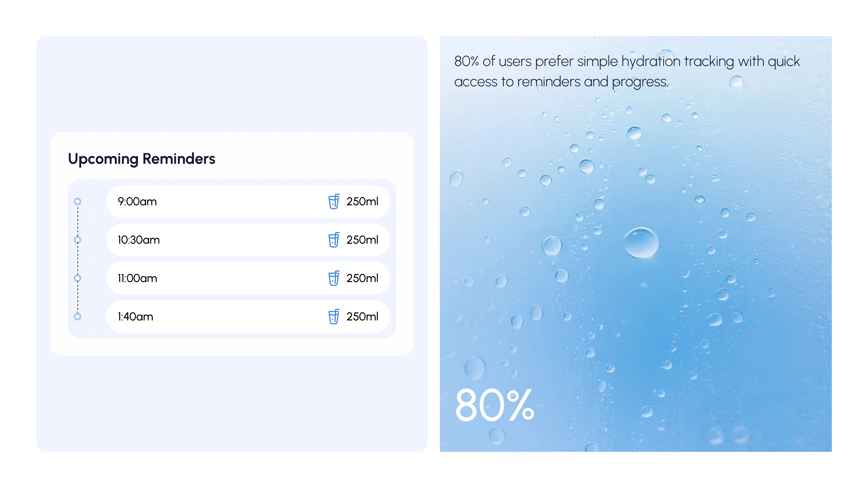This screenshot has height=488, width=868.
Task: Click the Upcoming Reminders heading
Action: (x=142, y=159)
